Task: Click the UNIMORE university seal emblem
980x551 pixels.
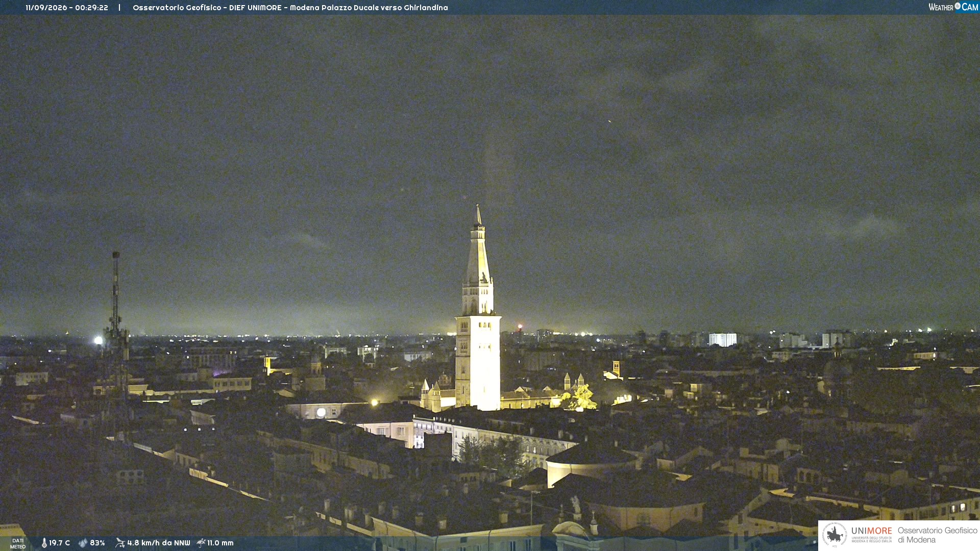Action: pos(835,535)
